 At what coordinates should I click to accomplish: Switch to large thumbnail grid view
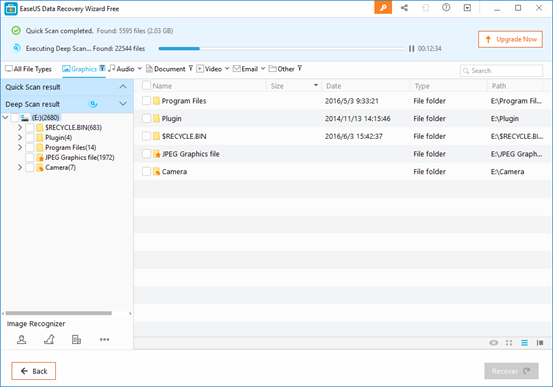click(509, 343)
